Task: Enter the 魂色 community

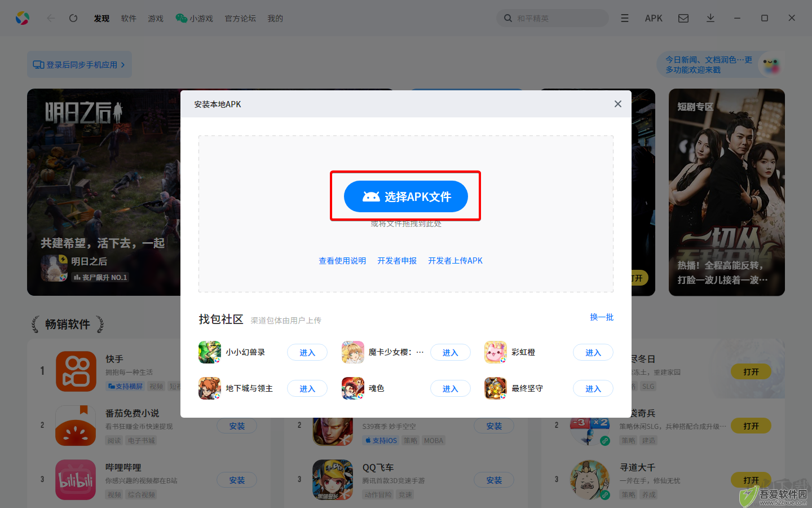Action: point(451,388)
